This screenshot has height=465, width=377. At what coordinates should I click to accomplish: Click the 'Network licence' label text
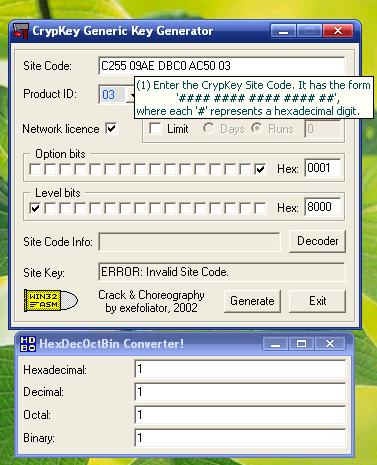coord(61,129)
